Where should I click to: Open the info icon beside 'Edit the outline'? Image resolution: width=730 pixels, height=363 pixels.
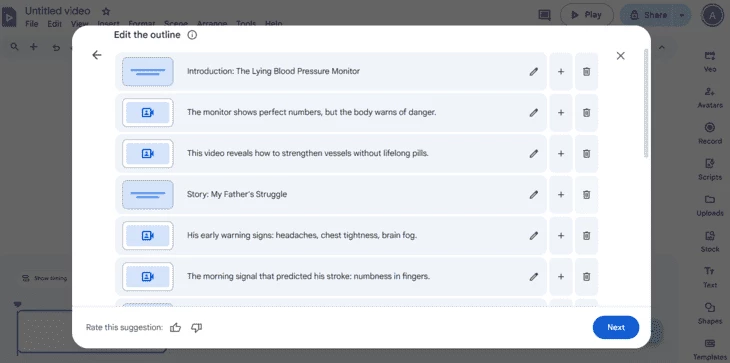pos(192,35)
